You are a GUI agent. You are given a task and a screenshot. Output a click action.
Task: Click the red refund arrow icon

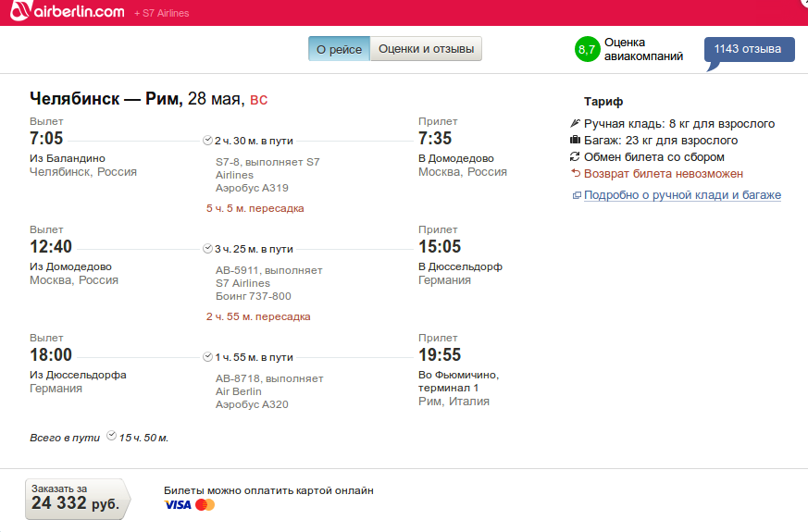tap(575, 173)
